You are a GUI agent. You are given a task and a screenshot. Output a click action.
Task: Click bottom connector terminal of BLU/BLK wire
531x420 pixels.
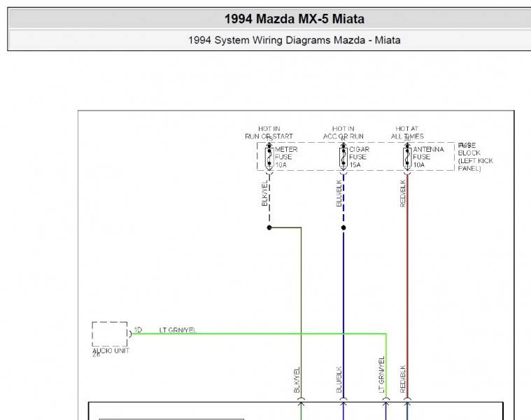[344, 401]
